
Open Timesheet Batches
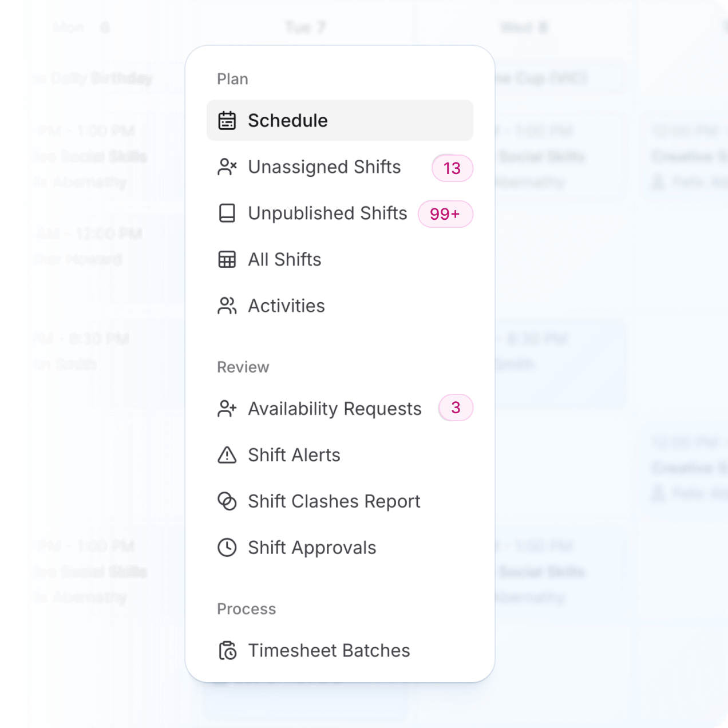[329, 651]
